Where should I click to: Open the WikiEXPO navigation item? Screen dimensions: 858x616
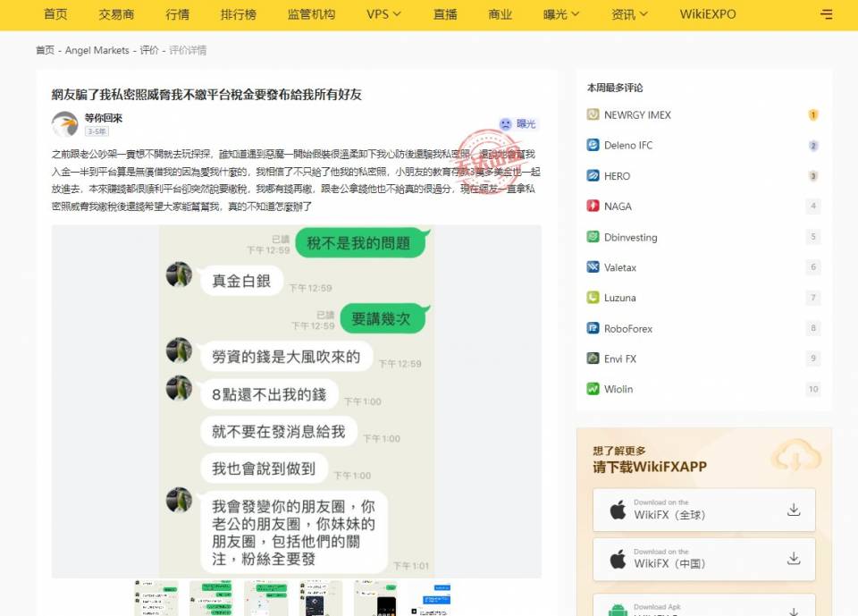tap(708, 14)
